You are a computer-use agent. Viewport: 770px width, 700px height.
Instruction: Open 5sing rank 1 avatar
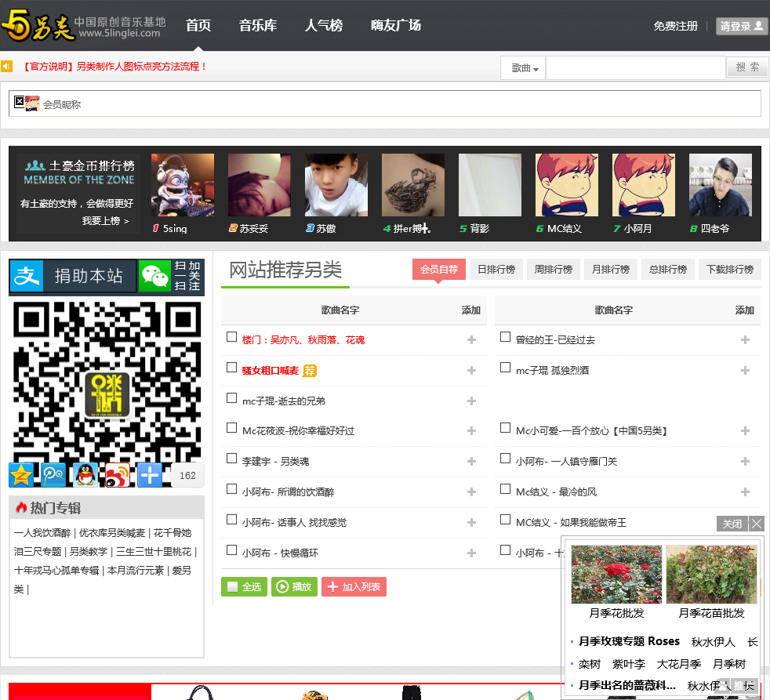(183, 185)
